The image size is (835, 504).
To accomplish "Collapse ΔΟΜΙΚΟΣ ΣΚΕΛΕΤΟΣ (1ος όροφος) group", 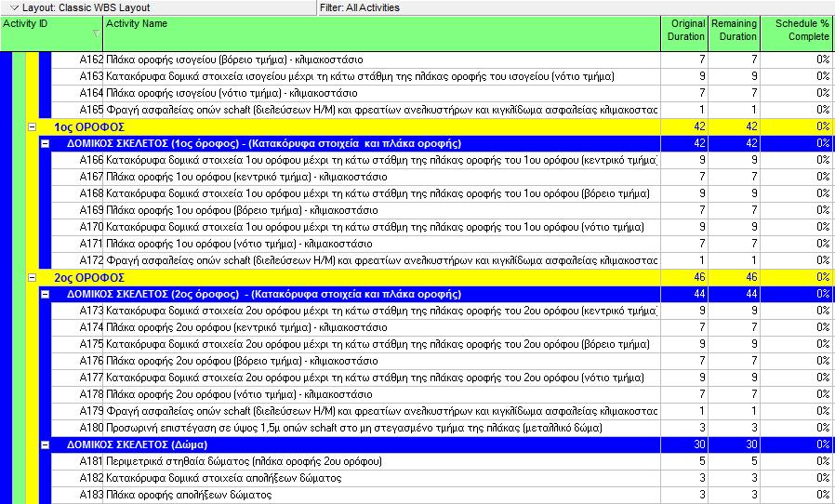I will [46, 143].
